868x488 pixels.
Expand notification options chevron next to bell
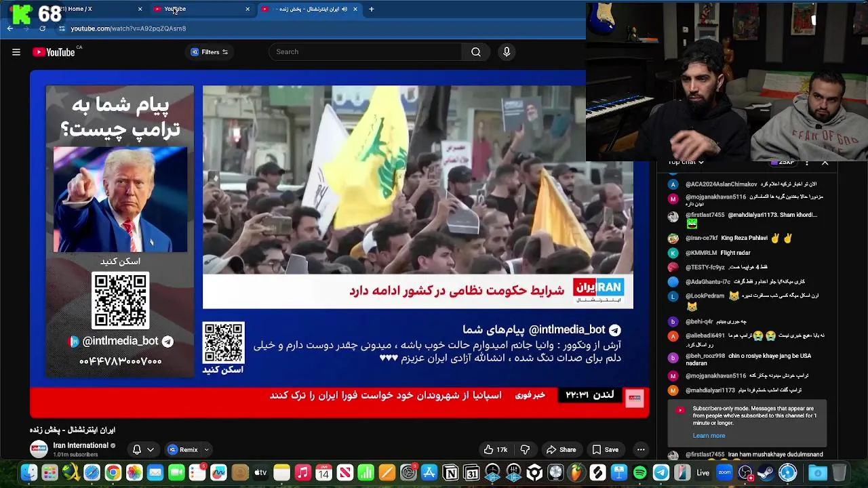point(151,449)
